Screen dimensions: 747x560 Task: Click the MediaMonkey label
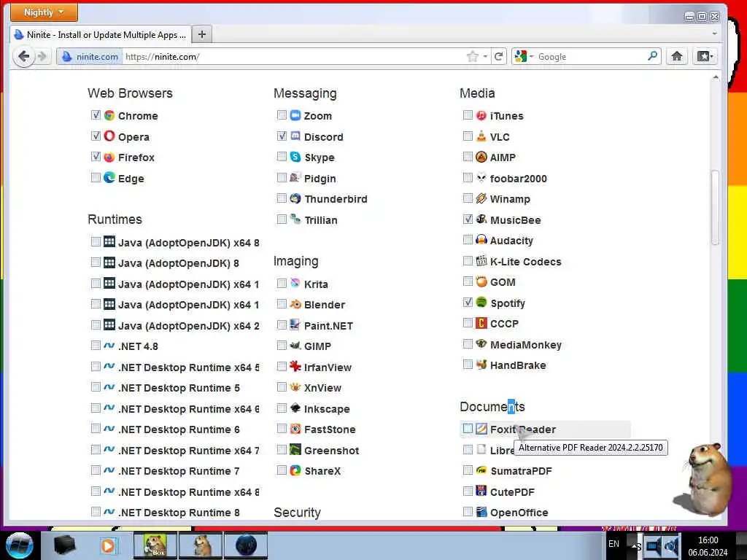525,345
